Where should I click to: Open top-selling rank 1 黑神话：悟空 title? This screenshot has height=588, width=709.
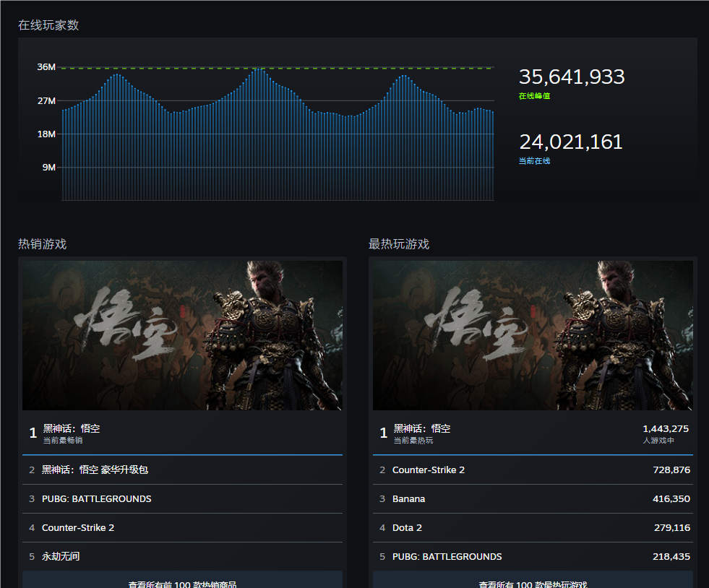click(72, 428)
